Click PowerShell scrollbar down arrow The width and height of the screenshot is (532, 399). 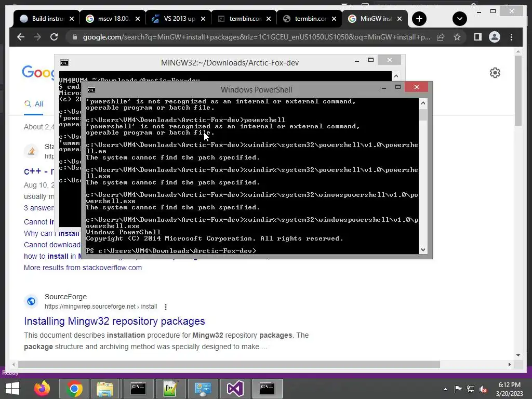tap(423, 250)
